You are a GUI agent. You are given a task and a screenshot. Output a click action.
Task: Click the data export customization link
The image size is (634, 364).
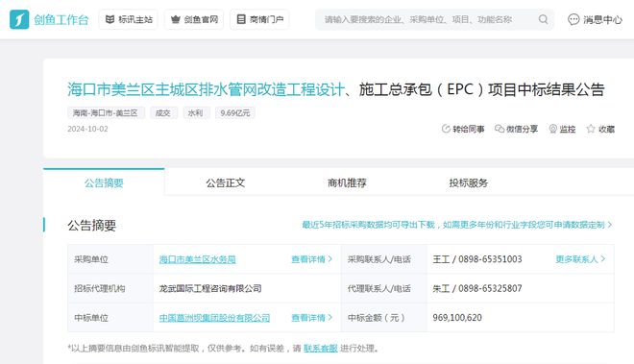pos(457,225)
